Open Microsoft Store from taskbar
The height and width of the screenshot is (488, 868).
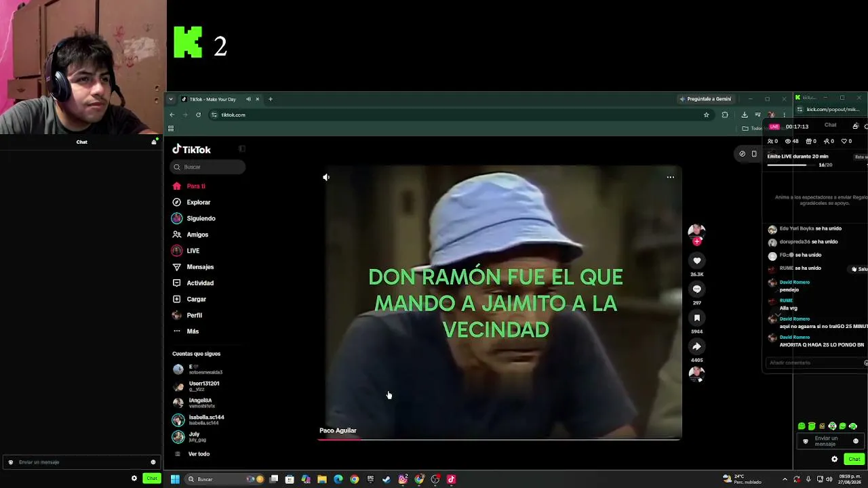[290, 479]
